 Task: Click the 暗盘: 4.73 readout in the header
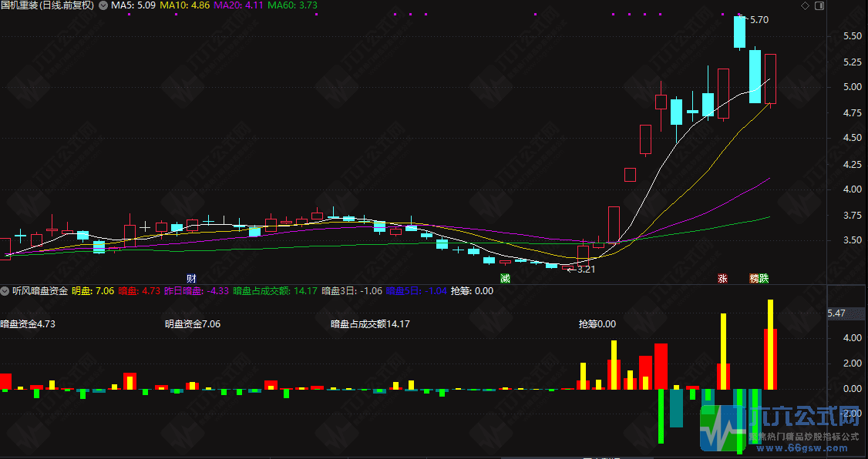[140, 291]
